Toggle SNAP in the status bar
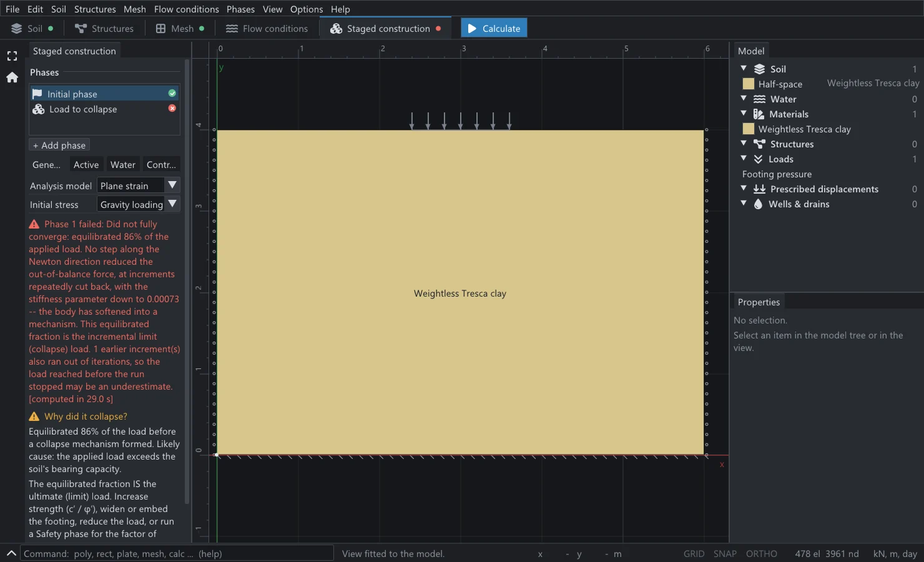The height and width of the screenshot is (562, 924). click(725, 554)
